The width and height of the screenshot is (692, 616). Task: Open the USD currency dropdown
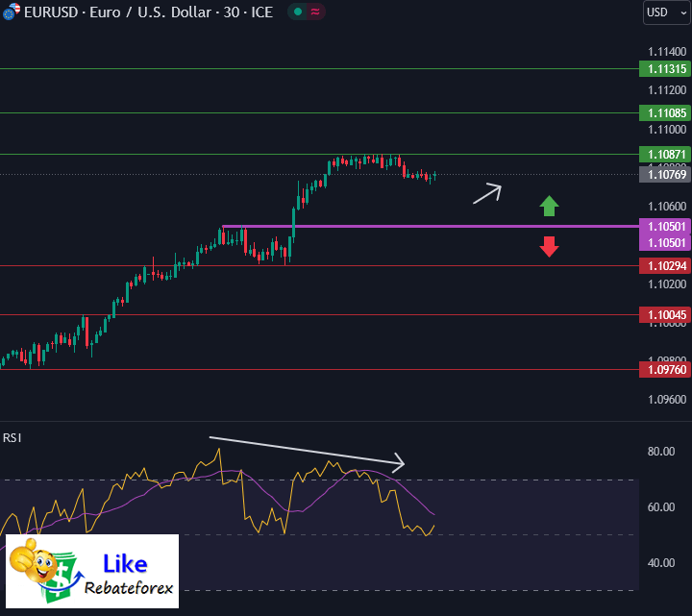tap(666, 12)
